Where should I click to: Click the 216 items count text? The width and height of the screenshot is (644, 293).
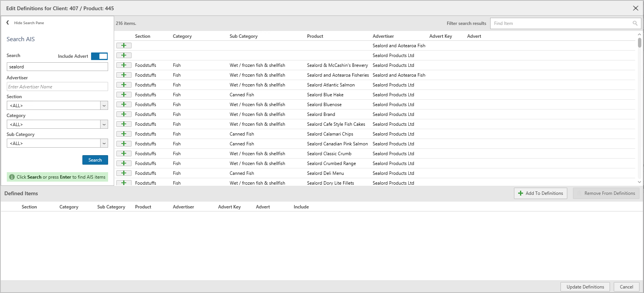pos(126,23)
